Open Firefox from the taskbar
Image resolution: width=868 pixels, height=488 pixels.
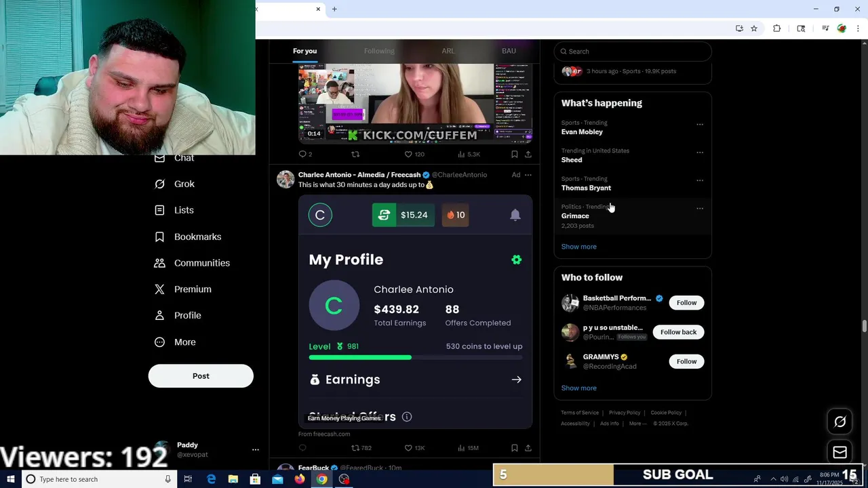300,479
